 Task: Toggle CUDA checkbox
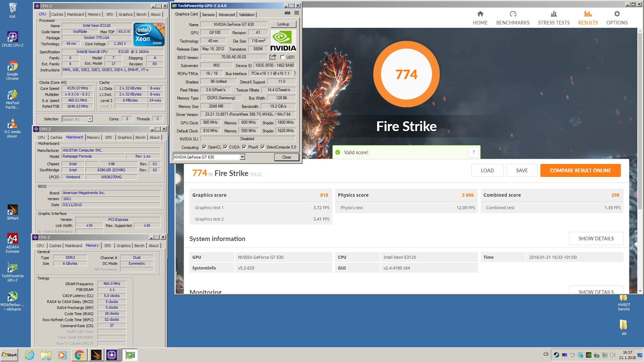pyautogui.click(x=225, y=147)
